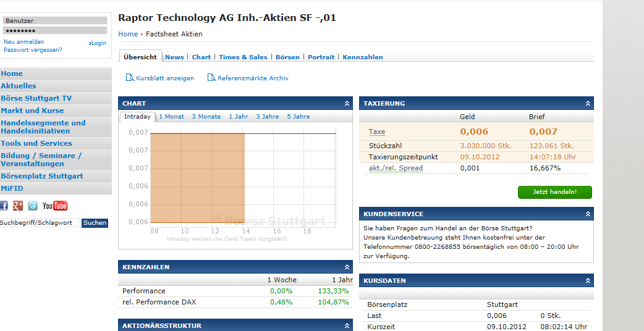Open the Times & Sales tab
This screenshot has width=644, height=331.
point(243,57)
